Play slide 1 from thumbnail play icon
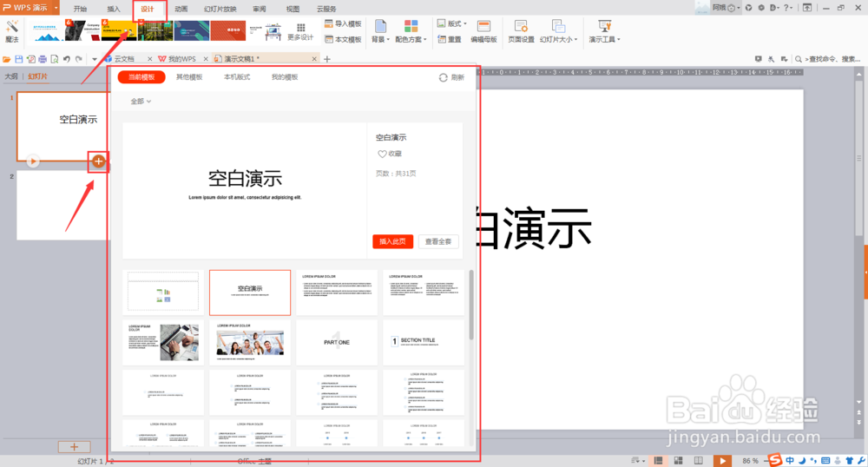 [x=33, y=161]
